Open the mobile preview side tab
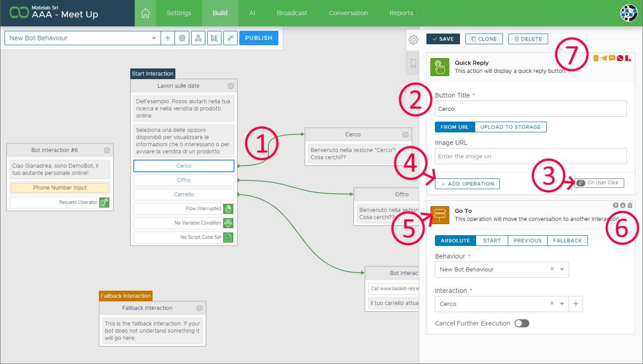This screenshot has height=364, width=643. point(413,63)
